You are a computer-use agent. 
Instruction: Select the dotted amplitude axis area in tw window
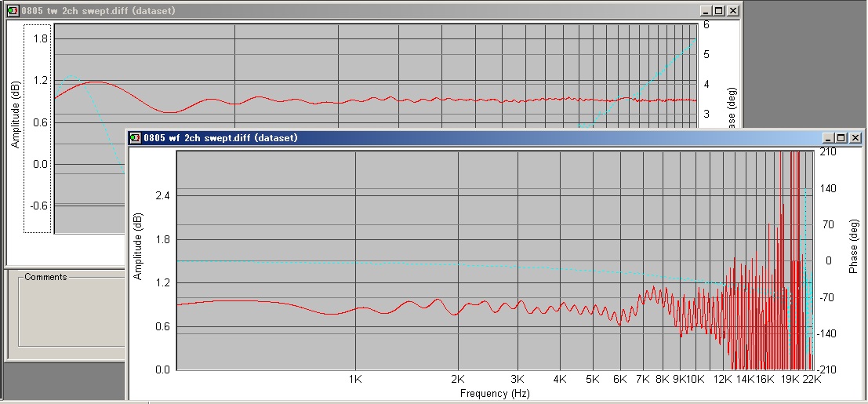(x=38, y=129)
